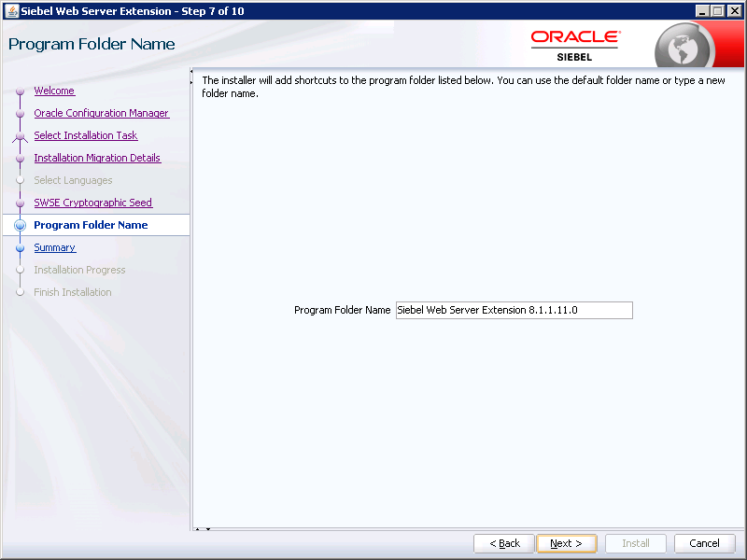Click the 'Program Folder Name' field label
The width and height of the screenshot is (747, 560).
pos(342,310)
